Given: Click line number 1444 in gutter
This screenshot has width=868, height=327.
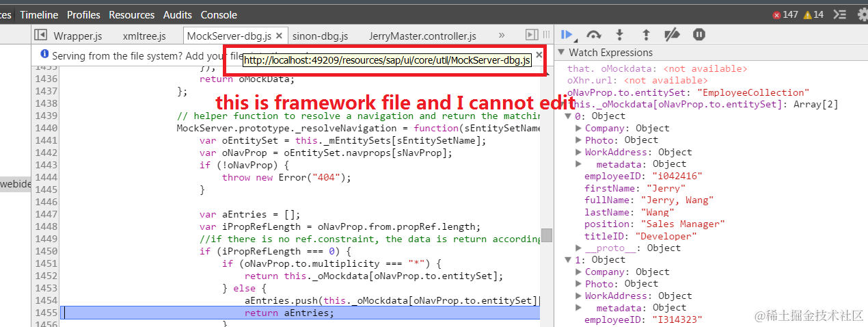Looking at the screenshot, I should tap(46, 177).
